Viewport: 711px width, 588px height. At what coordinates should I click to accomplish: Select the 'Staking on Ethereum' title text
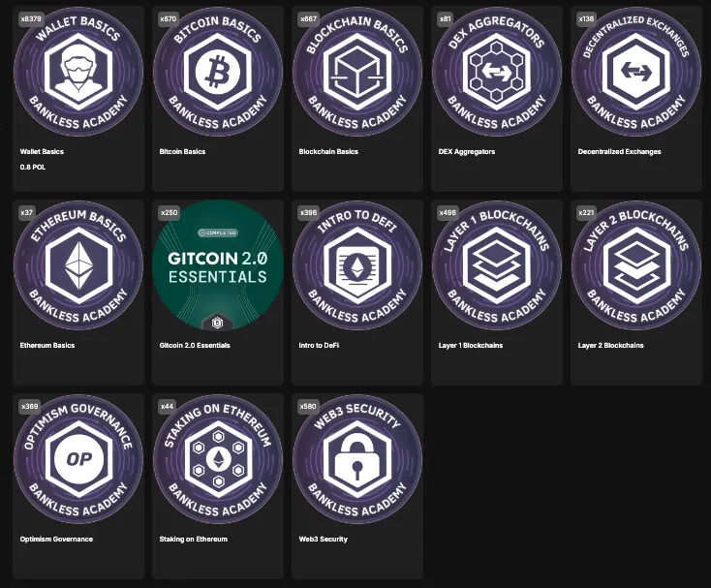(193, 539)
